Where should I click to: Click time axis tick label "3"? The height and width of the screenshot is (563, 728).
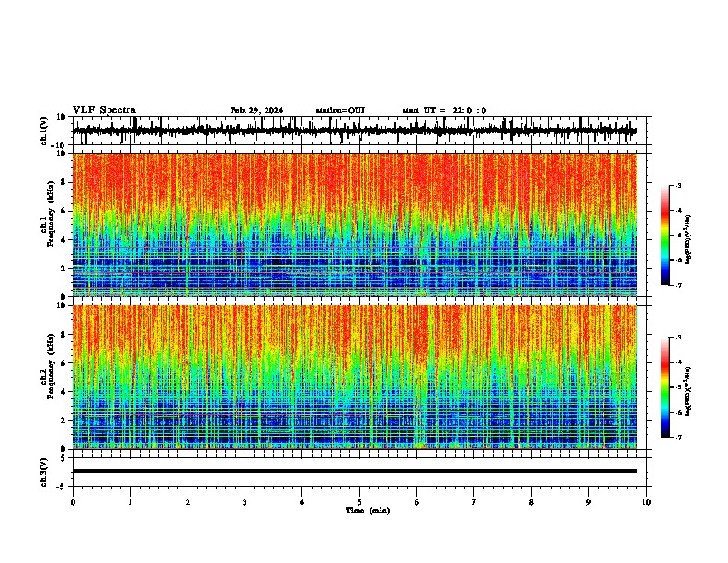245,502
